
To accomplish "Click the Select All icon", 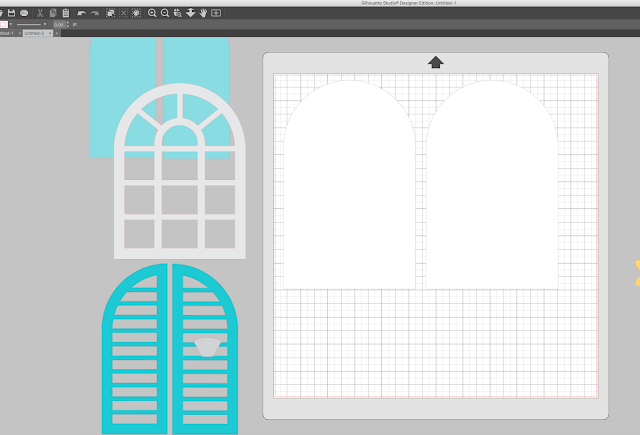I will point(111,13).
